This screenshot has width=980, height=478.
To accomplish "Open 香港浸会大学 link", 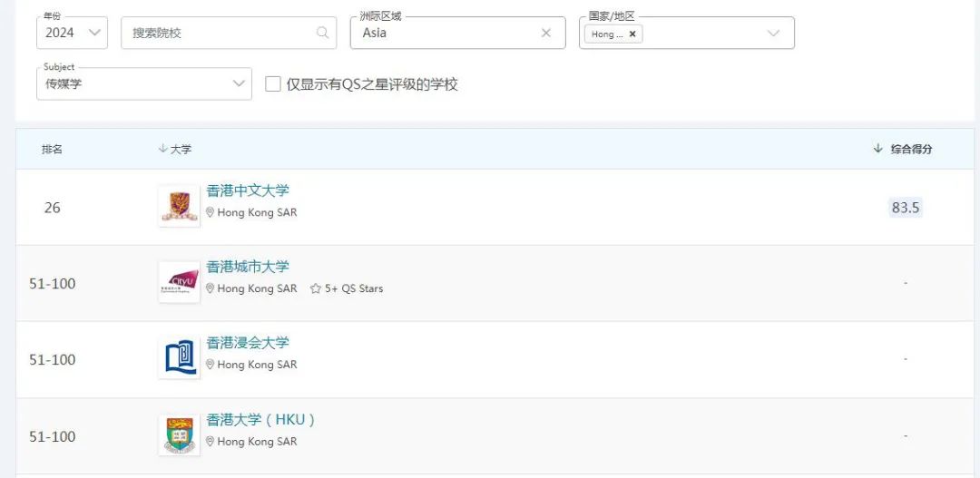I will pyautogui.click(x=248, y=343).
